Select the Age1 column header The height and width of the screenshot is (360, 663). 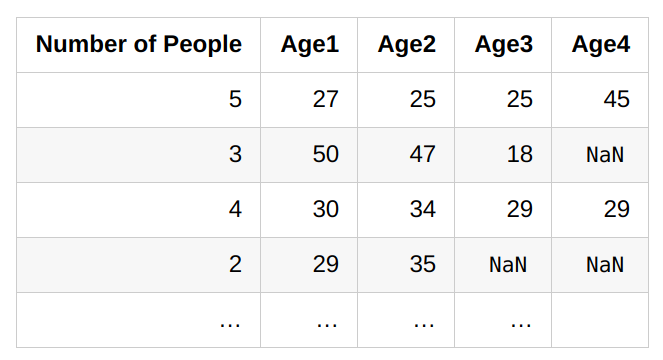tap(309, 45)
